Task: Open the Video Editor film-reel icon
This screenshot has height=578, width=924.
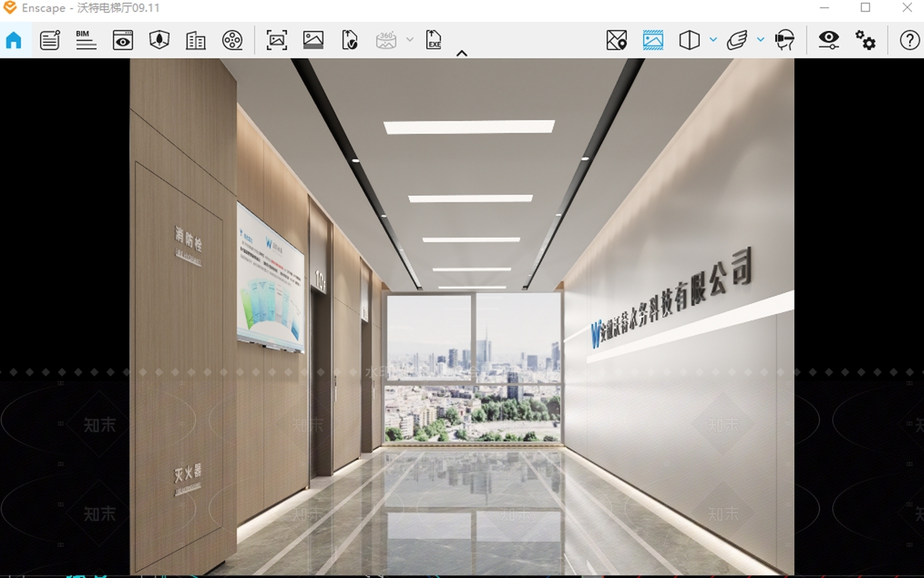Action: (x=232, y=40)
